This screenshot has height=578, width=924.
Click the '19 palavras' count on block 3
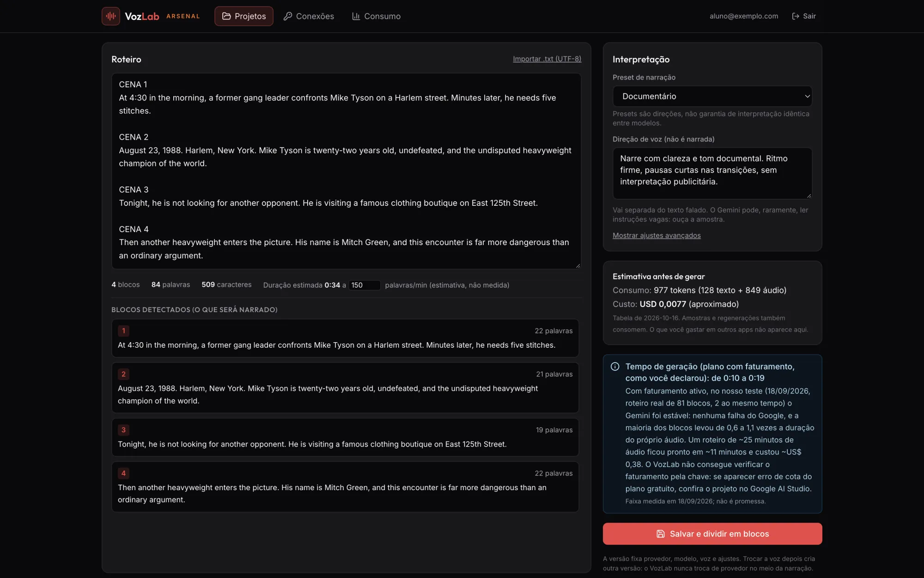pos(554,430)
